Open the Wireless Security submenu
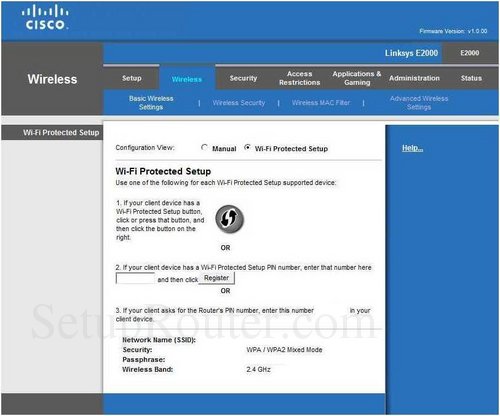This screenshot has height=416, width=500. tap(239, 103)
